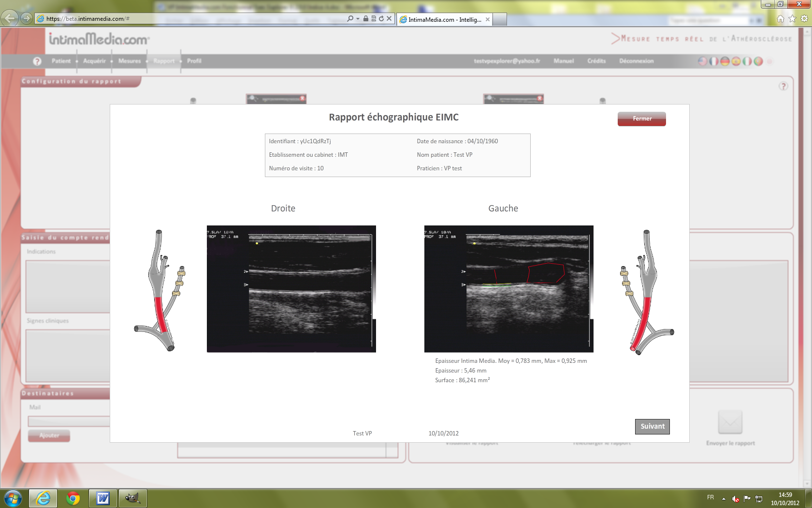Viewport: 812px width, 508px height.
Task: Open the Patient menu item
Action: point(61,61)
